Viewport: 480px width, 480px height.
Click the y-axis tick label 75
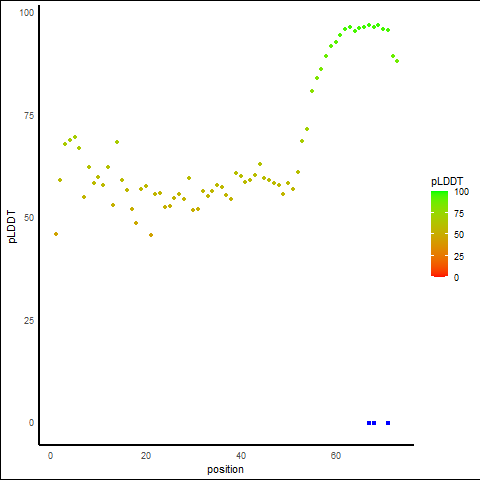(29, 116)
